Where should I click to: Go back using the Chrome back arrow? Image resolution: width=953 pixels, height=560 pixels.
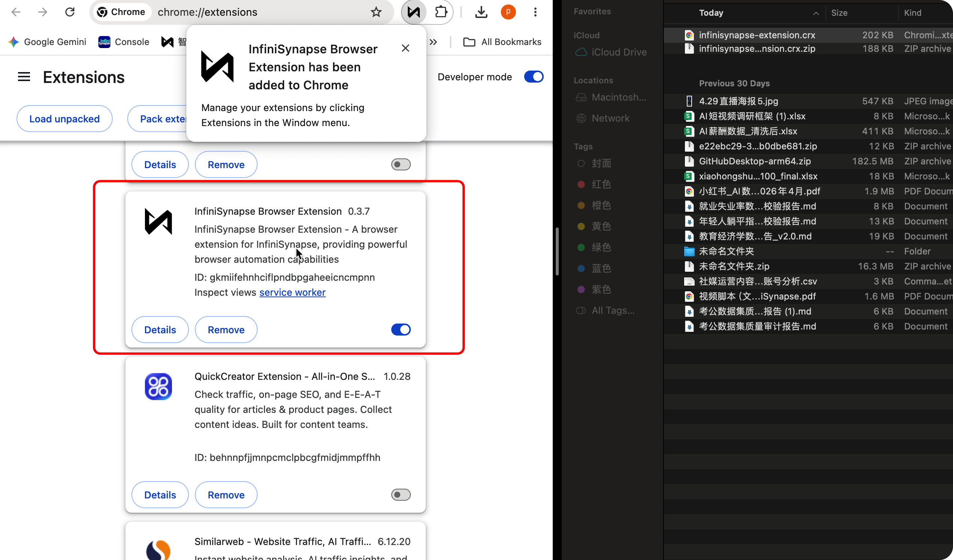16,12
